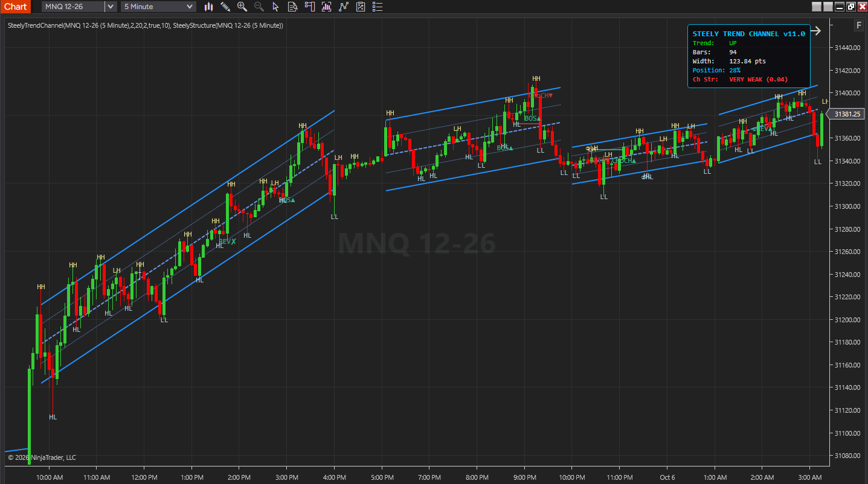The width and height of the screenshot is (868, 484).
Task: Minimize the chart window
Action: pos(839,7)
